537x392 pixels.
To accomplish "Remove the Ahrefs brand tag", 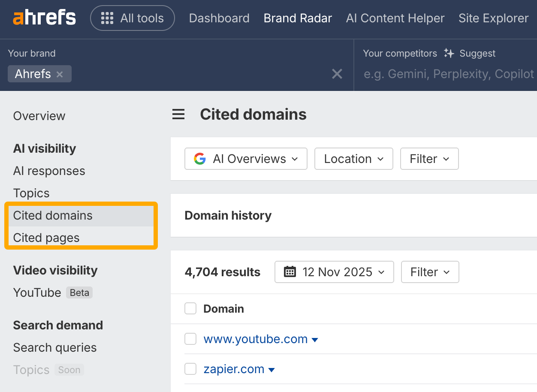I will pyautogui.click(x=60, y=75).
